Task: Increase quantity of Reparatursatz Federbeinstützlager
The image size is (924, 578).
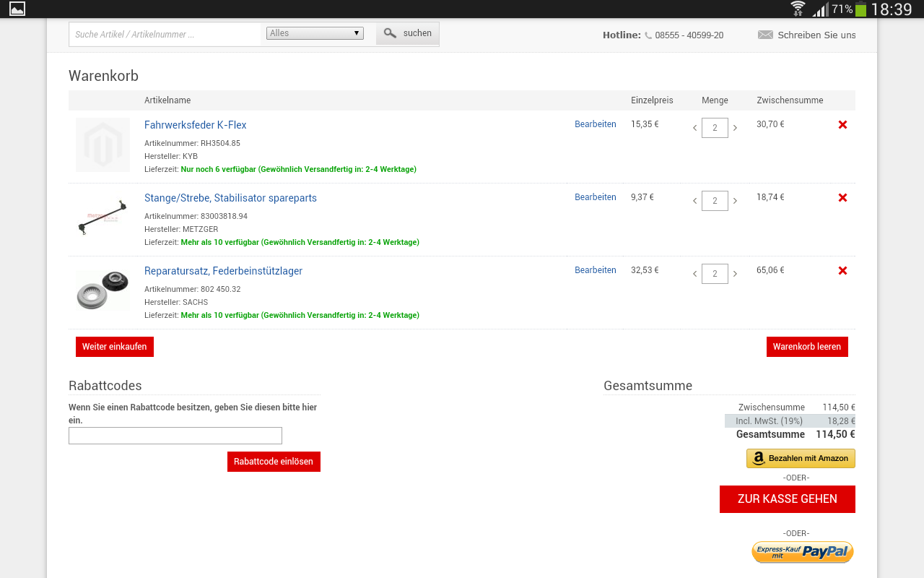Action: (x=735, y=274)
